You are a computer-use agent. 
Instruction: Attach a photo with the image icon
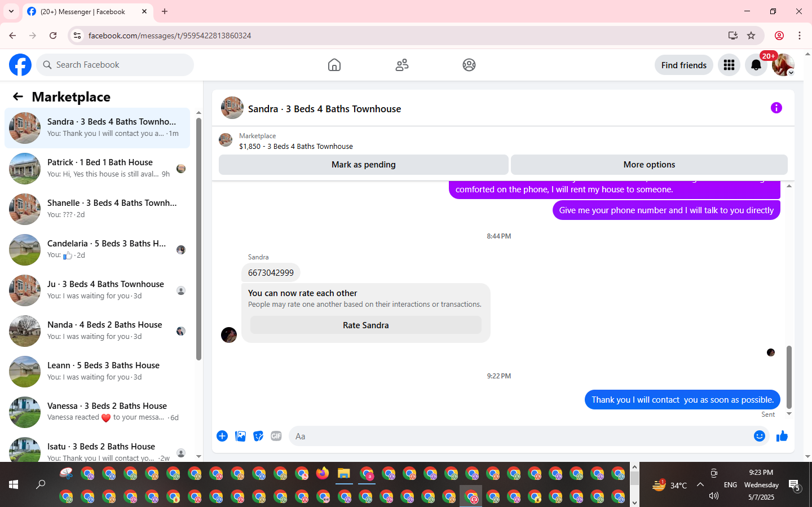pyautogui.click(x=240, y=436)
